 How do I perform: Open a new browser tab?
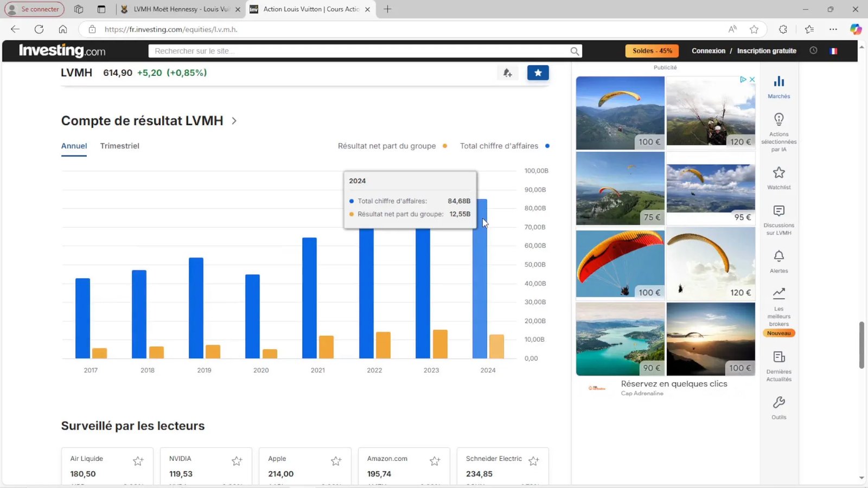(x=387, y=9)
